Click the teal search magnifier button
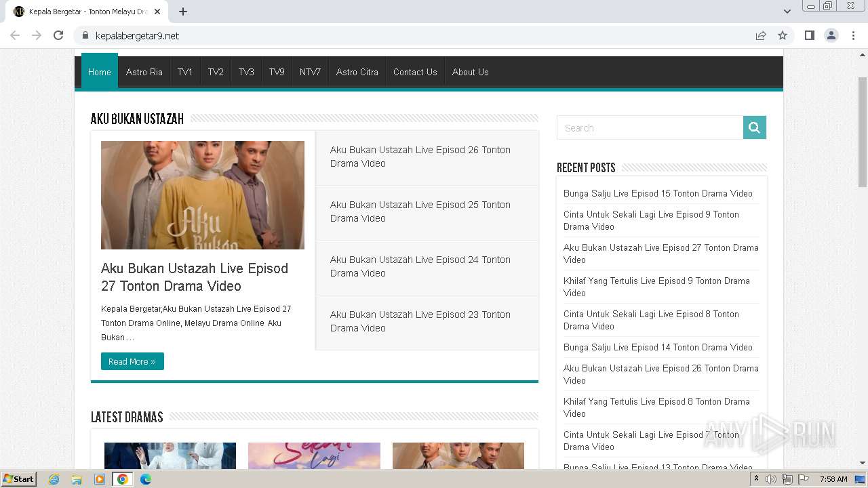The image size is (868, 488). pos(755,127)
